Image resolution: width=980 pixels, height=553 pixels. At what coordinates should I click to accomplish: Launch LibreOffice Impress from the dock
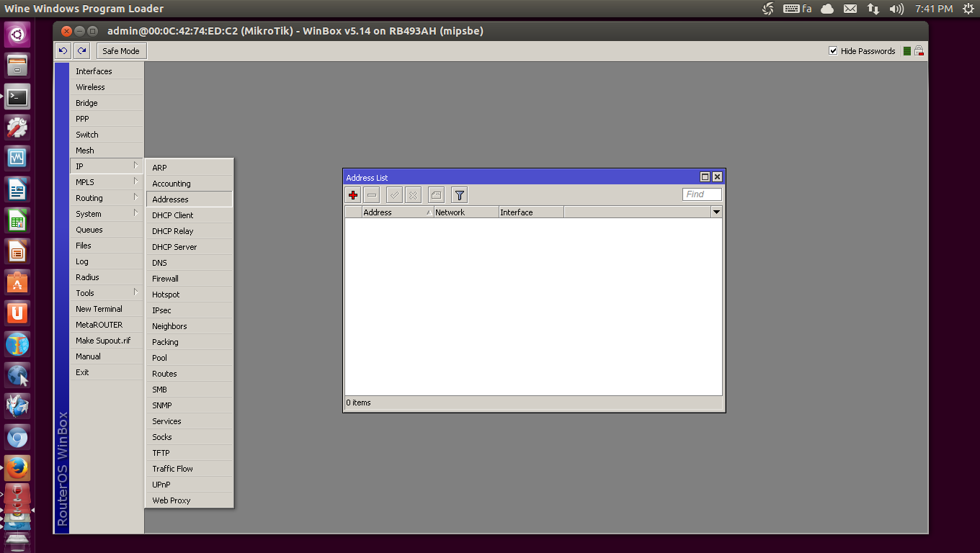(x=17, y=252)
